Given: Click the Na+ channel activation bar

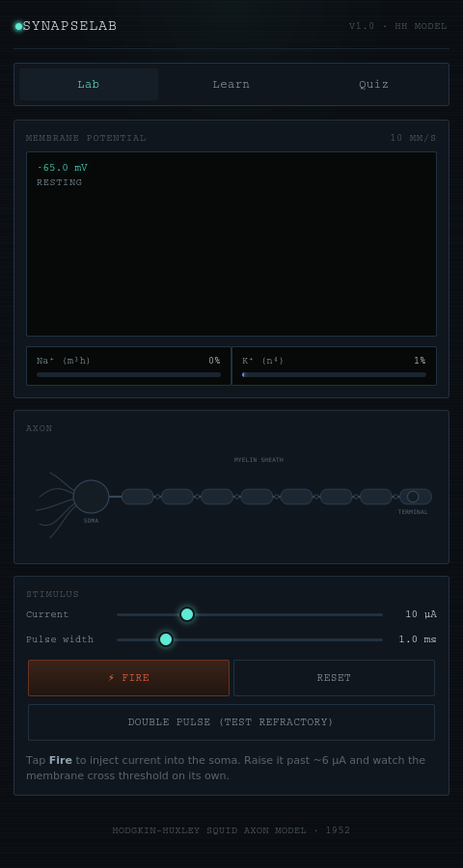Looking at the screenshot, I should pos(128,375).
